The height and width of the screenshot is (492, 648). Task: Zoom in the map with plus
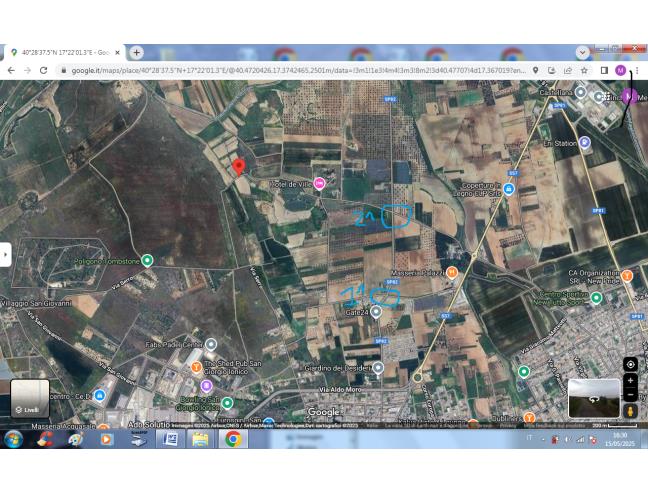[x=630, y=380]
